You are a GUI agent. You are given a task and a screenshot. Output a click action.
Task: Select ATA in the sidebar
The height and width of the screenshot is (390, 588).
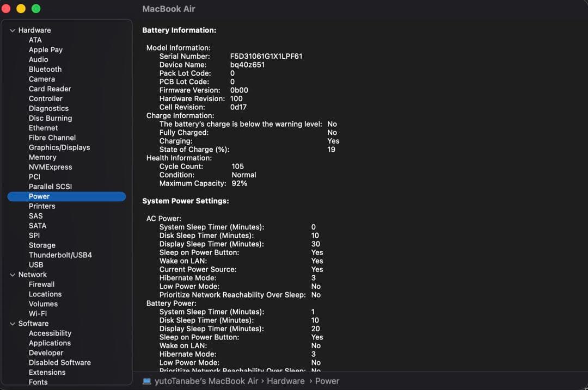(35, 40)
